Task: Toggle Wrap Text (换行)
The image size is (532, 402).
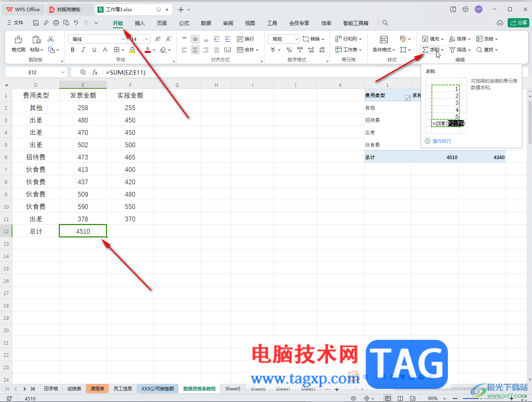Action: [246, 39]
